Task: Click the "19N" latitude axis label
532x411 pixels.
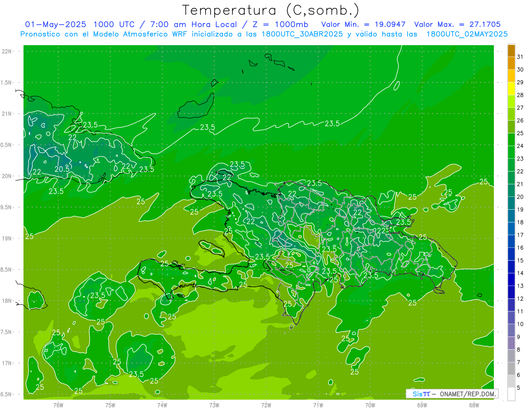Action: (x=8, y=238)
